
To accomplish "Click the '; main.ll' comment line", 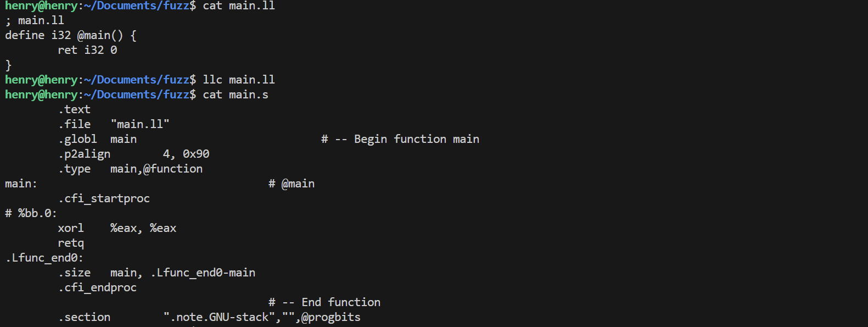I will click(x=35, y=21).
